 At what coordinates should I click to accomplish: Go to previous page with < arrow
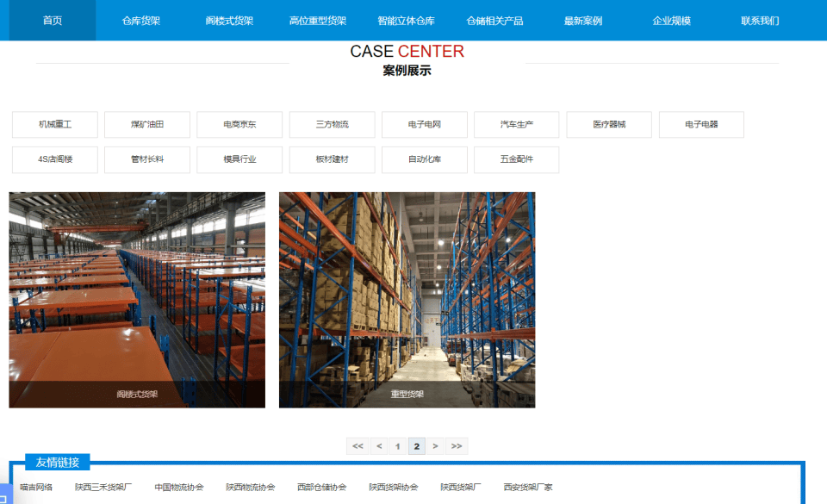tap(379, 446)
